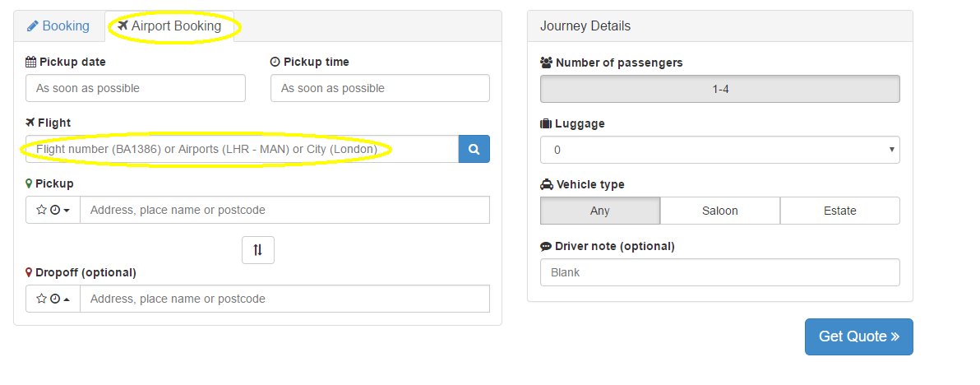This screenshot has height=385, width=980.
Task: Select Any vehicle type
Action: tap(600, 211)
